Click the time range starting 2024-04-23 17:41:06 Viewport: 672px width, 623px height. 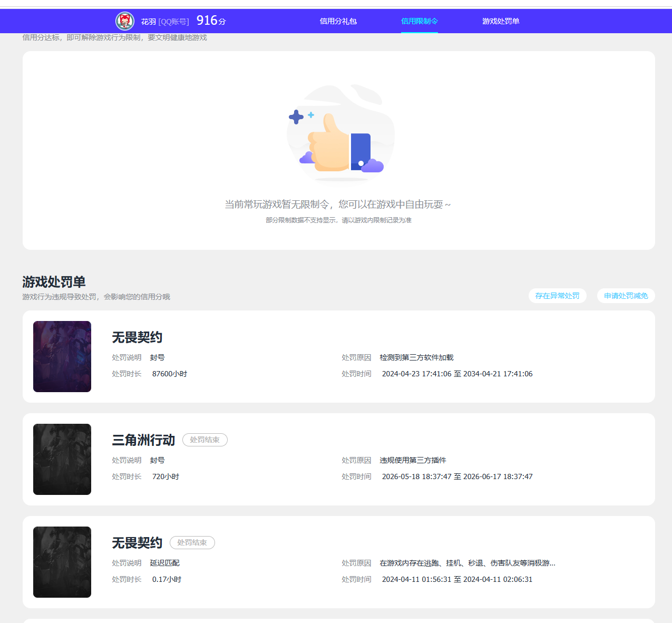[457, 374]
